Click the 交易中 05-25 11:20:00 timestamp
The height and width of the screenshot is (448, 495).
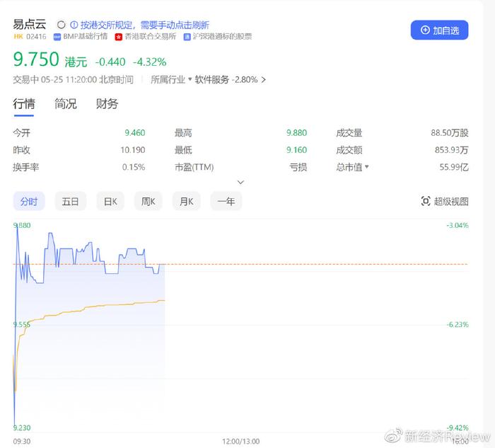tap(73, 79)
